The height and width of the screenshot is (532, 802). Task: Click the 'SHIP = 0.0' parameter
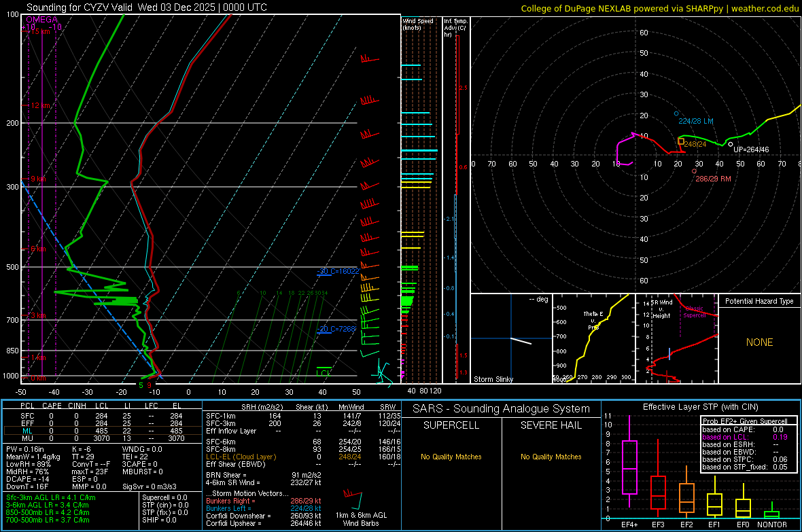coord(159,520)
